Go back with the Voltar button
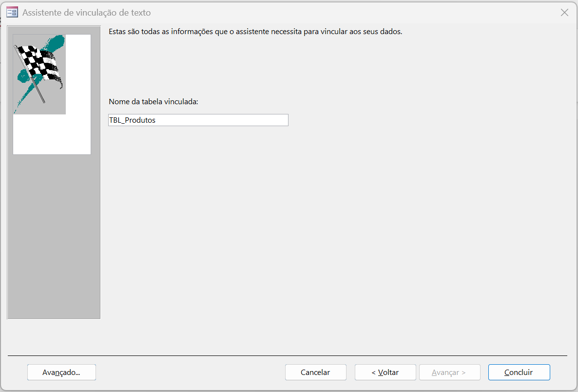The height and width of the screenshot is (392, 578). point(385,372)
